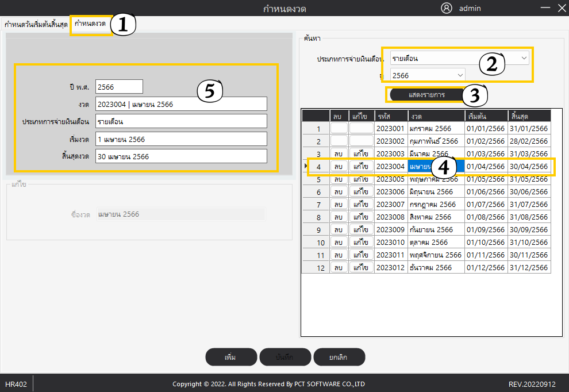
Task: Edit the สิงหาคม 2566 period row
Action: click(x=360, y=217)
